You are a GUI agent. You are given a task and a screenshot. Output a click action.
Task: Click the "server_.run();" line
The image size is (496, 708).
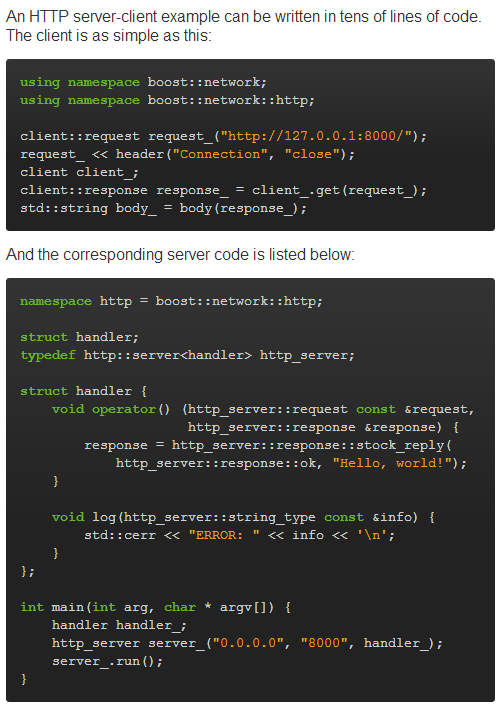click(107, 661)
